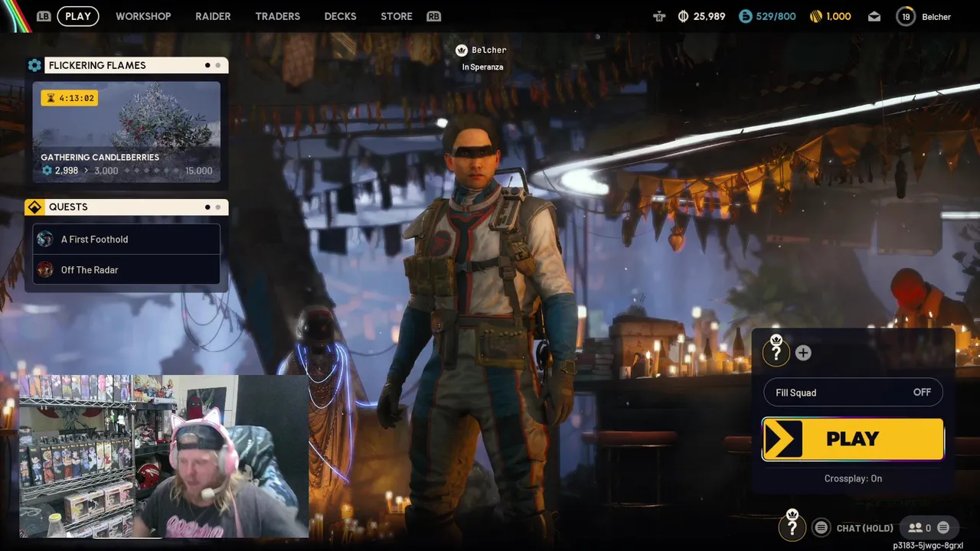The image size is (980, 551).
Task: Open CHAT (HOLD) label
Action: pyautogui.click(x=864, y=528)
